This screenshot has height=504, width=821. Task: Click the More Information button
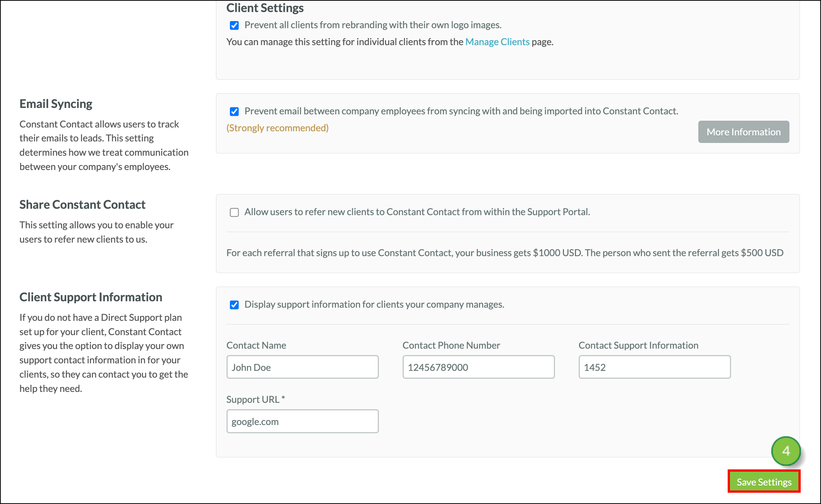tap(743, 132)
